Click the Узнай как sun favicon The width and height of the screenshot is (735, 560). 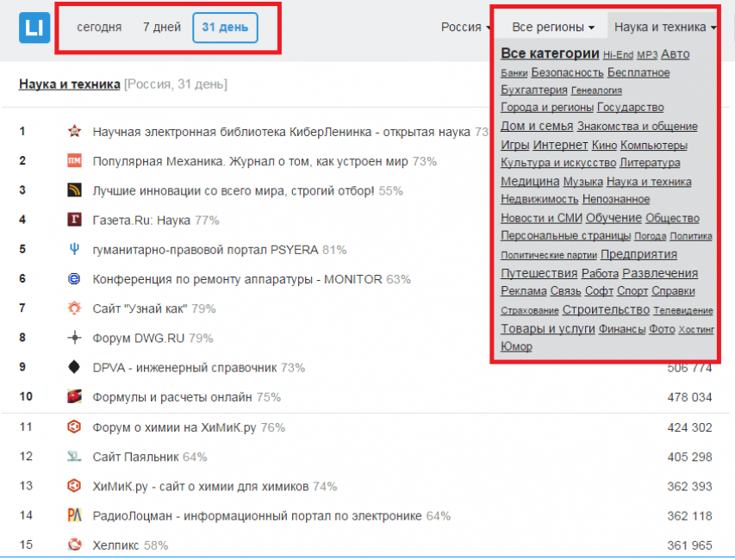[74, 308]
